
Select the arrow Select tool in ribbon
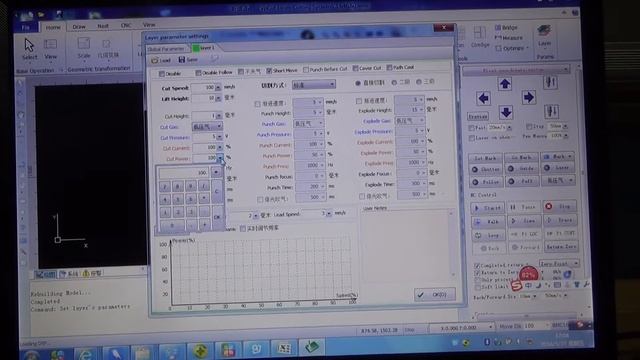tap(29, 49)
